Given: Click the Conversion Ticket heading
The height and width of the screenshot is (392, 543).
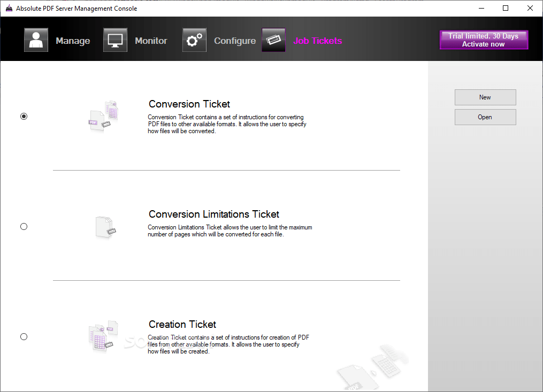Looking at the screenshot, I should pos(189,104).
